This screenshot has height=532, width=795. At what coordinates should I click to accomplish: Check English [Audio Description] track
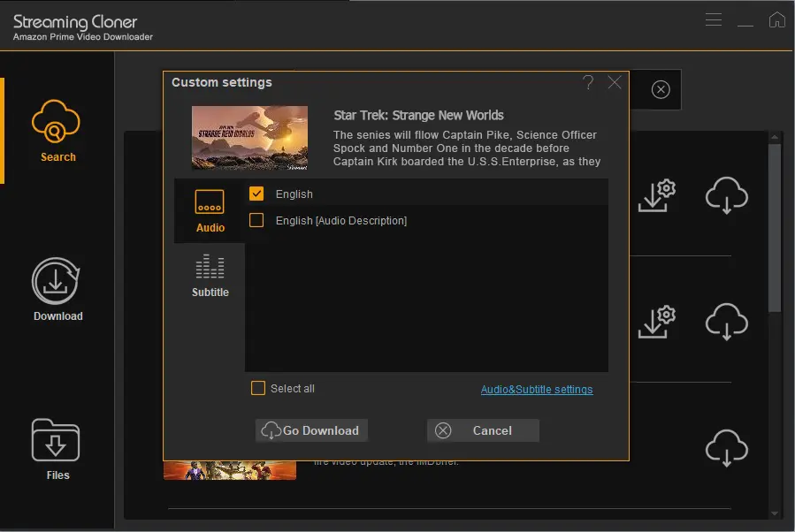(256, 220)
